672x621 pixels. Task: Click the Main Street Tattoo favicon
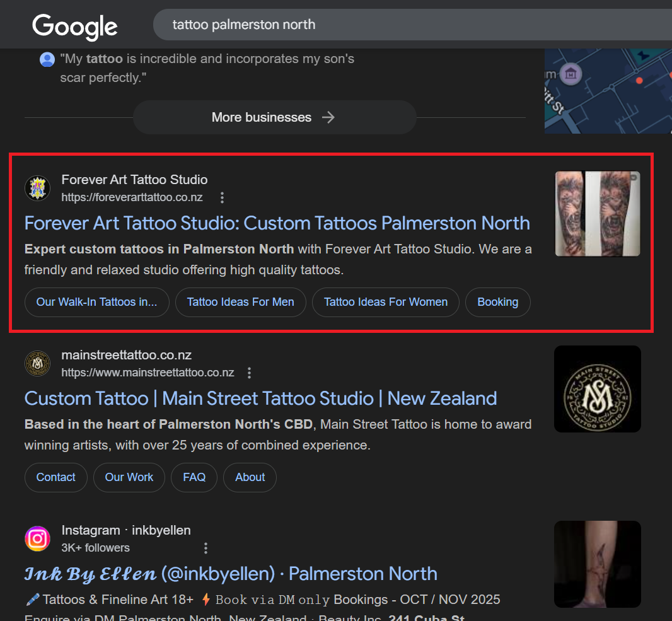tap(37, 363)
